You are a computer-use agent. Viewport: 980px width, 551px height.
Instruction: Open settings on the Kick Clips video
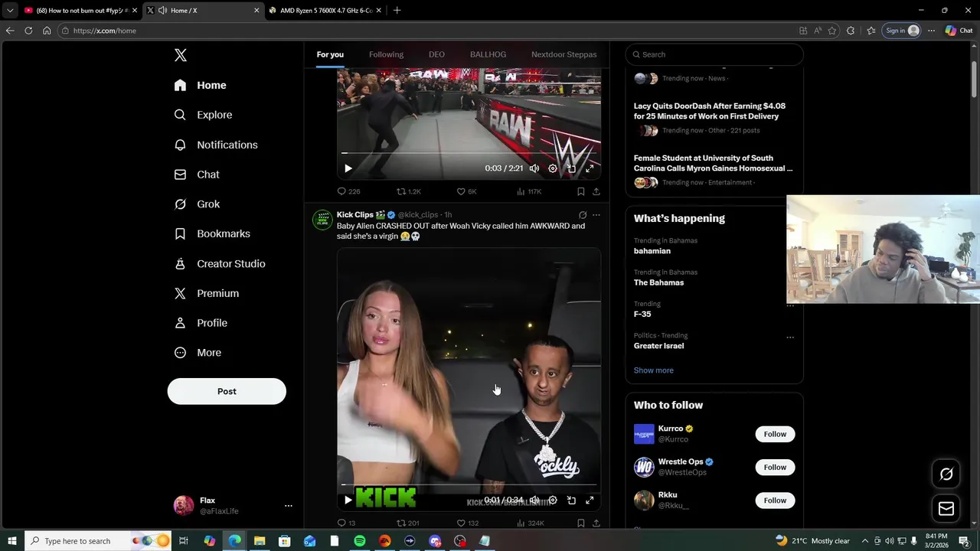(x=553, y=500)
